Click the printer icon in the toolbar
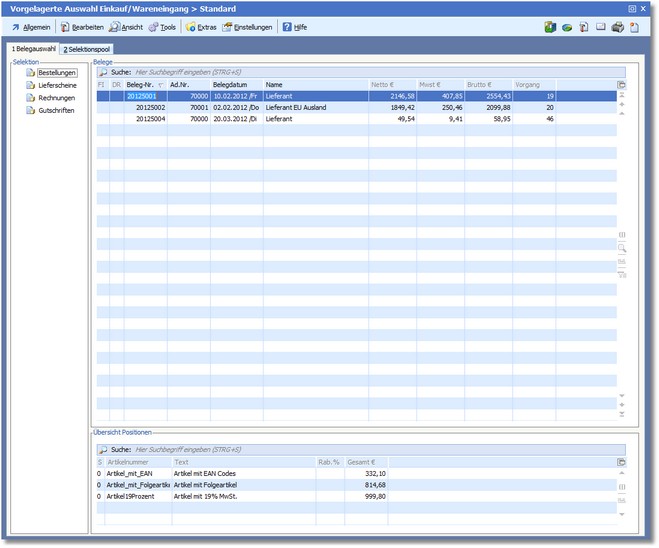The height and width of the screenshot is (548, 659). 617,27
